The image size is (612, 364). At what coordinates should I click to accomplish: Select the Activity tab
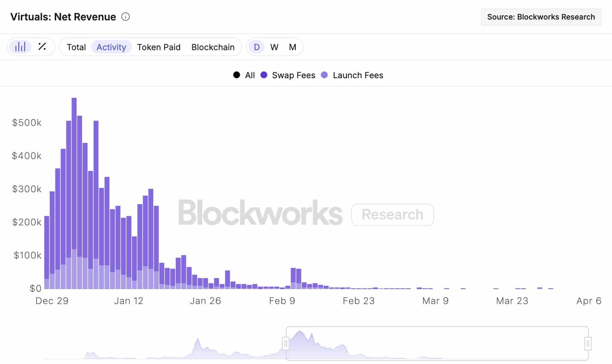click(x=111, y=47)
